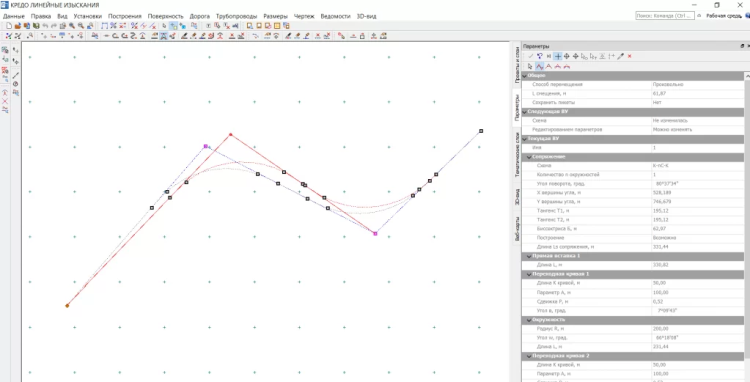The width and height of the screenshot is (750, 382).
Task: Click the red X cancel icon in Параметры toolbar
Action: coord(629,56)
